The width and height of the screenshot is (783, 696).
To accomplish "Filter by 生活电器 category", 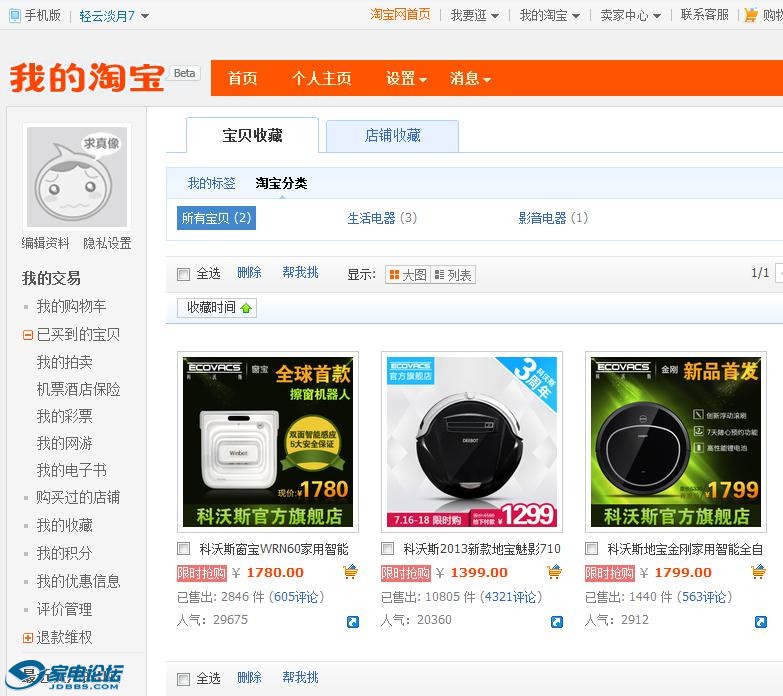I will [x=381, y=218].
